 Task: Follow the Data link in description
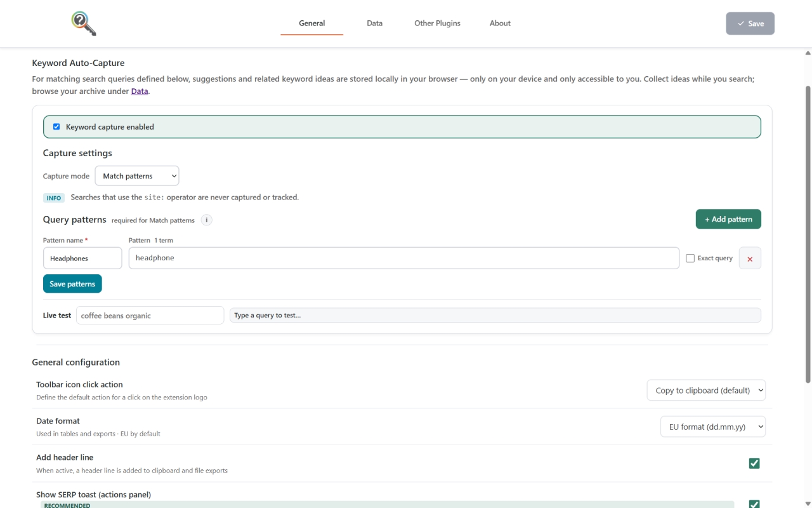point(140,91)
